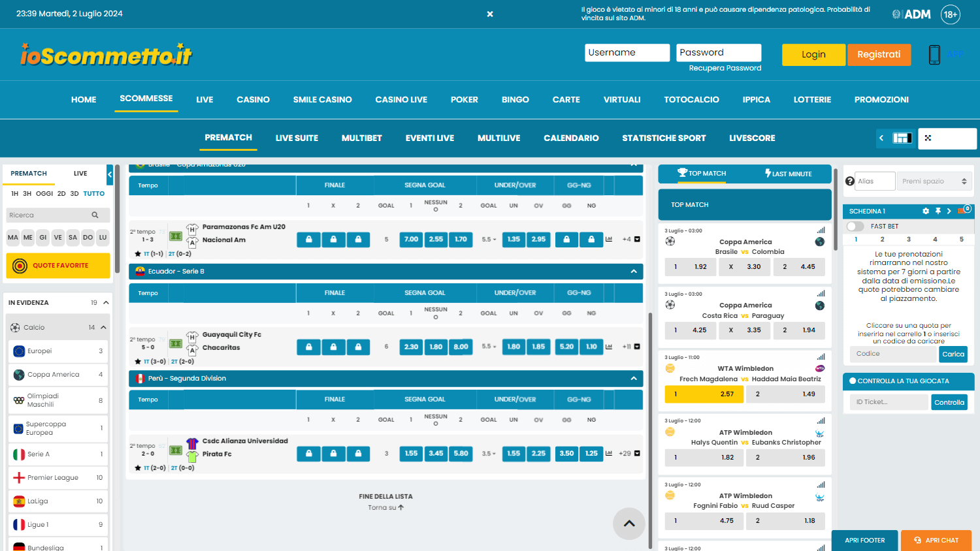Switch to the CALENDARIO tab
The image size is (980, 551).
coord(571,138)
